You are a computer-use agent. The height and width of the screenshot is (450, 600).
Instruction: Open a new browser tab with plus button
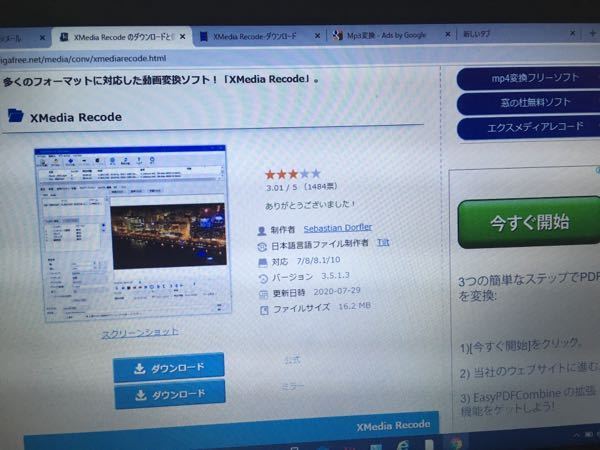coord(592,33)
